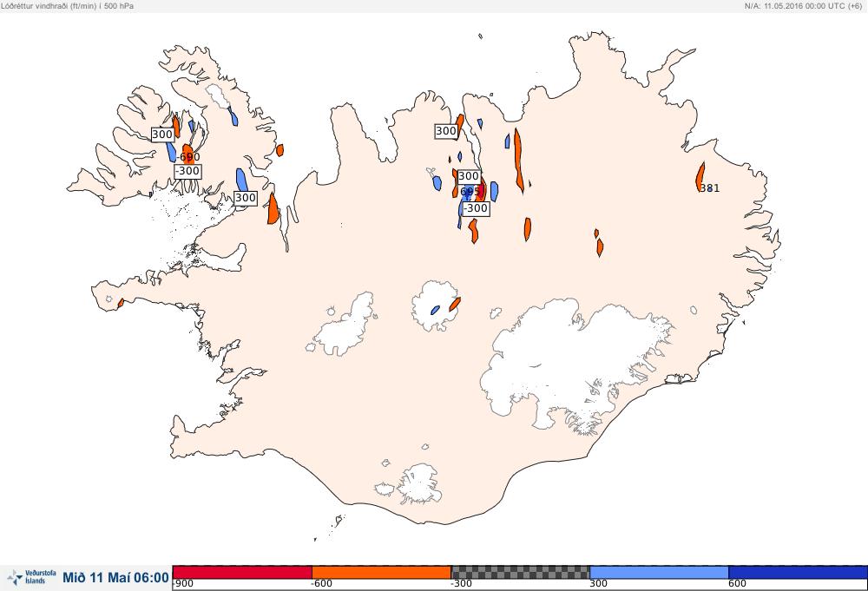Pick the light blue legend swatch starting at 300
Screen dimensions: 868x591
pyautogui.click(x=660, y=572)
